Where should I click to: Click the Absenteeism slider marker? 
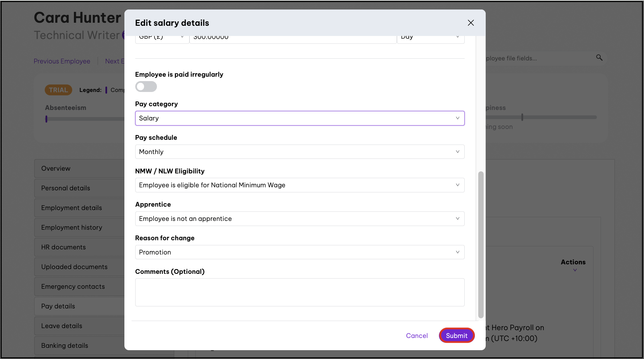pyautogui.click(x=46, y=119)
